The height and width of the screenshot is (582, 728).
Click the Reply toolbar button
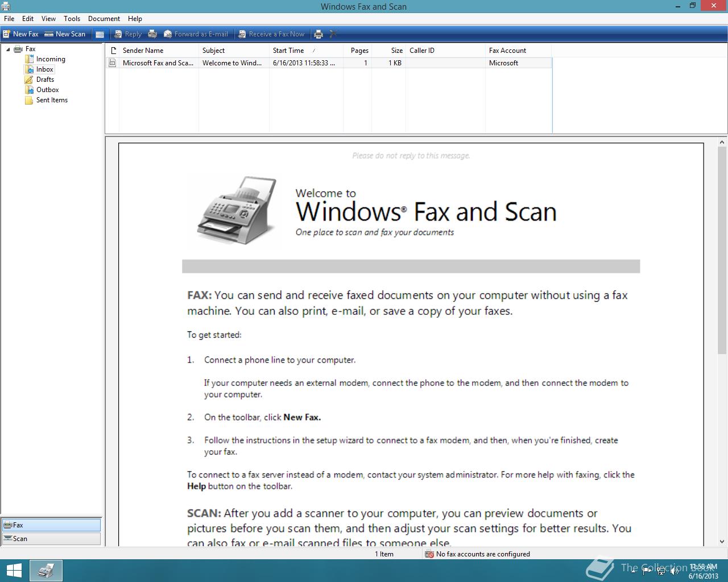point(128,34)
